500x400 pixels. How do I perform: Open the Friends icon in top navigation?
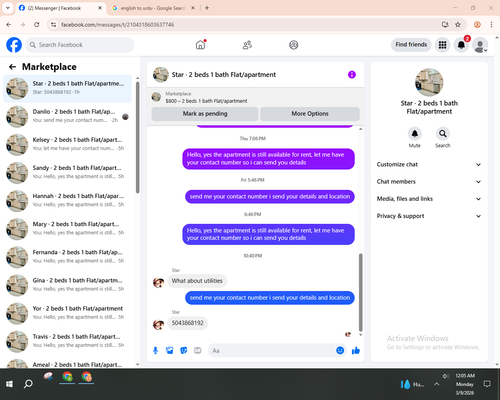point(247,45)
